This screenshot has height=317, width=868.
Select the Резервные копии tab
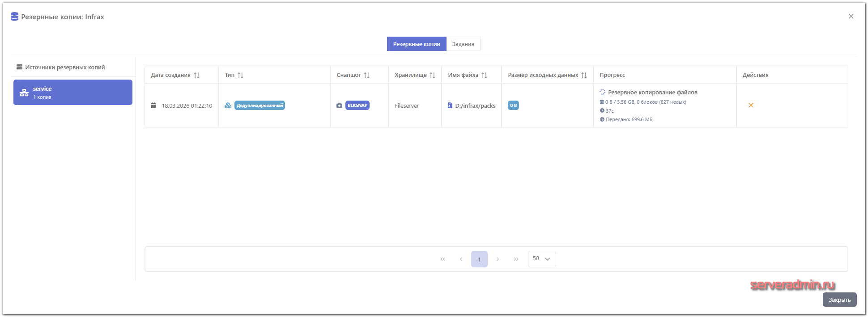tap(417, 44)
